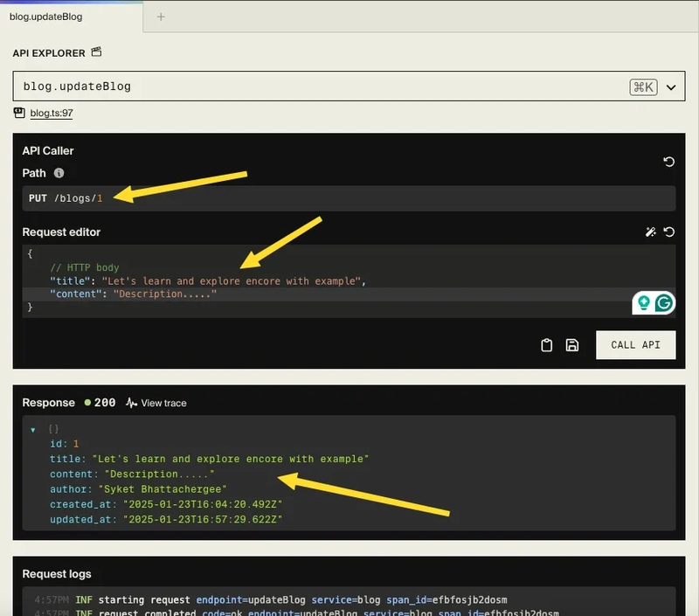This screenshot has width=699, height=616.
Task: Open a new tab with the plus icon
Action: point(161,17)
